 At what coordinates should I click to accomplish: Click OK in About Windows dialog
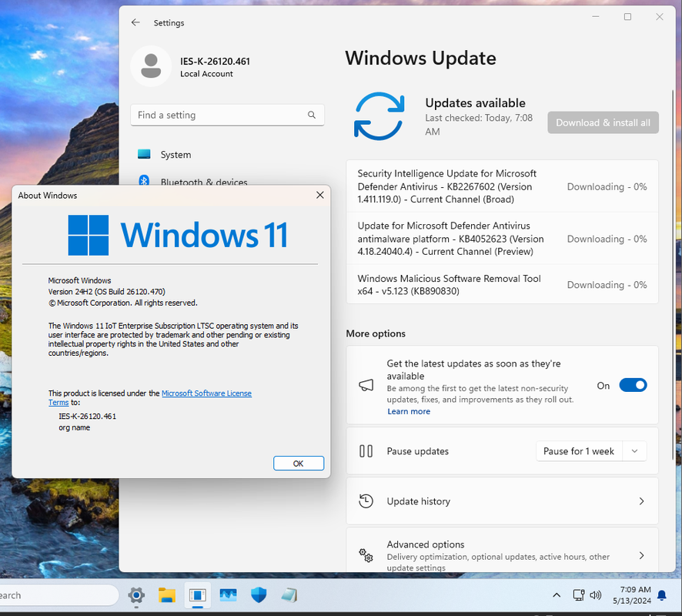[299, 464]
